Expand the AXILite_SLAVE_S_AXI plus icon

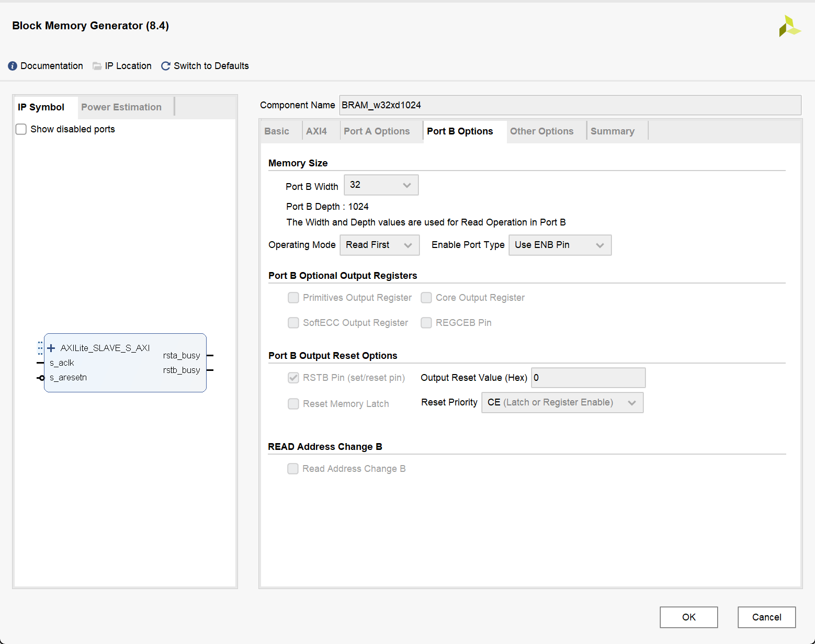(x=51, y=348)
